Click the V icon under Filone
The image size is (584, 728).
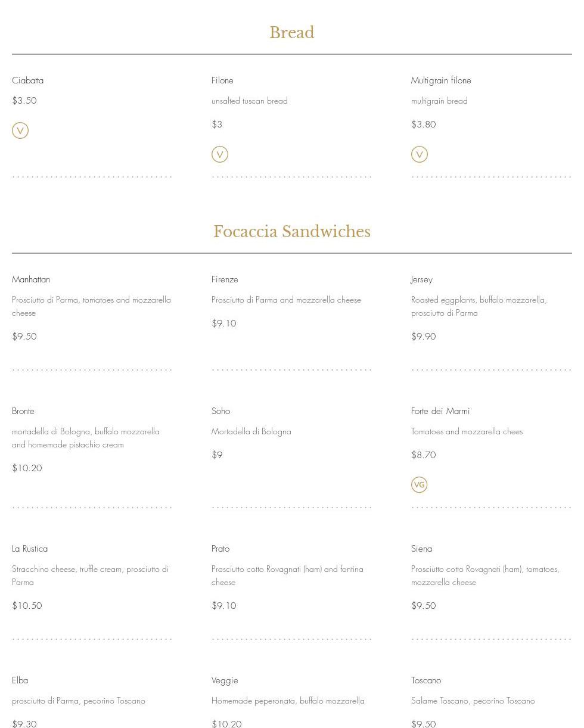[220, 154]
